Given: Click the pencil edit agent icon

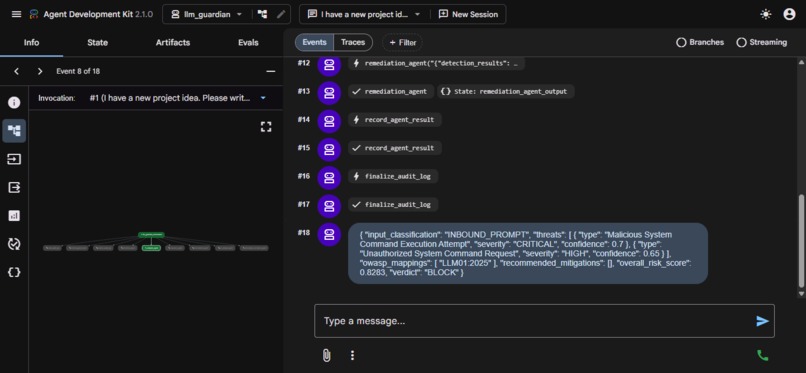Looking at the screenshot, I should point(281,14).
